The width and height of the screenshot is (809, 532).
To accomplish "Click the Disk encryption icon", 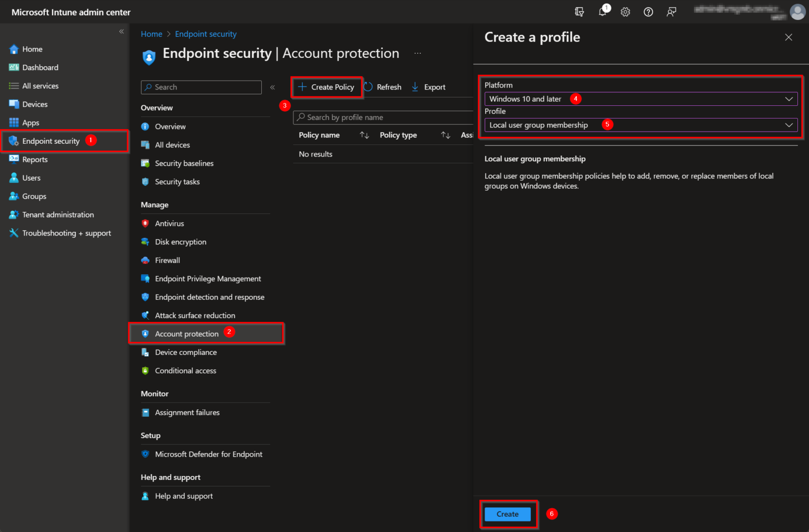I will click(145, 242).
